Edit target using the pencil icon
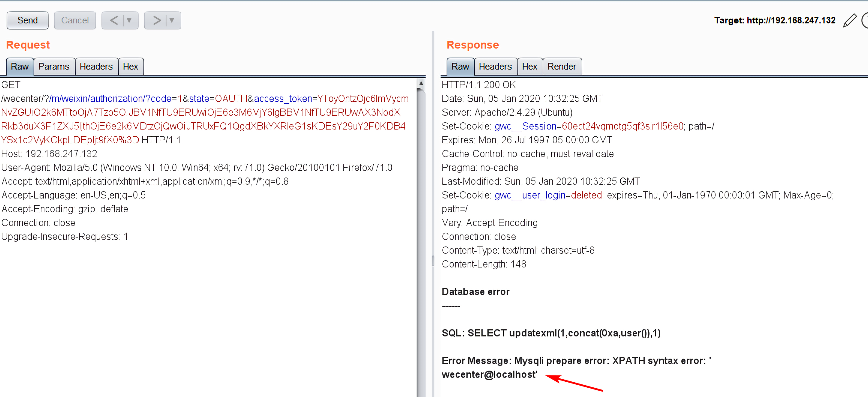Screen dimensions: 868x397 [x=849, y=21]
